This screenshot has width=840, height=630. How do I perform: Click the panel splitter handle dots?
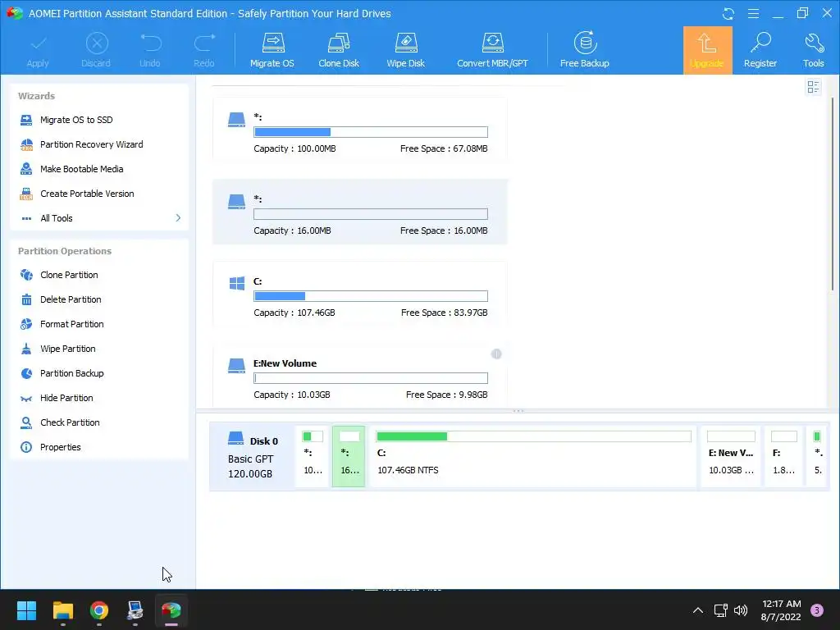tap(518, 412)
